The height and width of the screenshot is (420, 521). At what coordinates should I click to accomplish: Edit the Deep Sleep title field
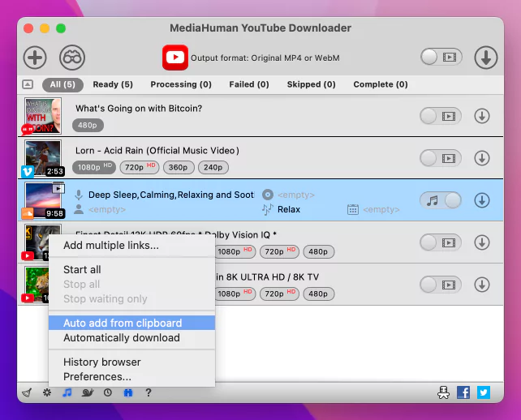tap(171, 195)
